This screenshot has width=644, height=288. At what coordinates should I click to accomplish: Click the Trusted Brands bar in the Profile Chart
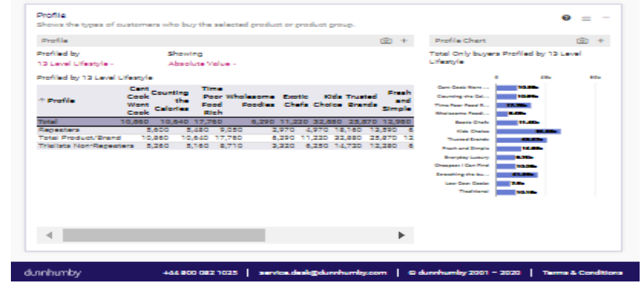(x=521, y=140)
